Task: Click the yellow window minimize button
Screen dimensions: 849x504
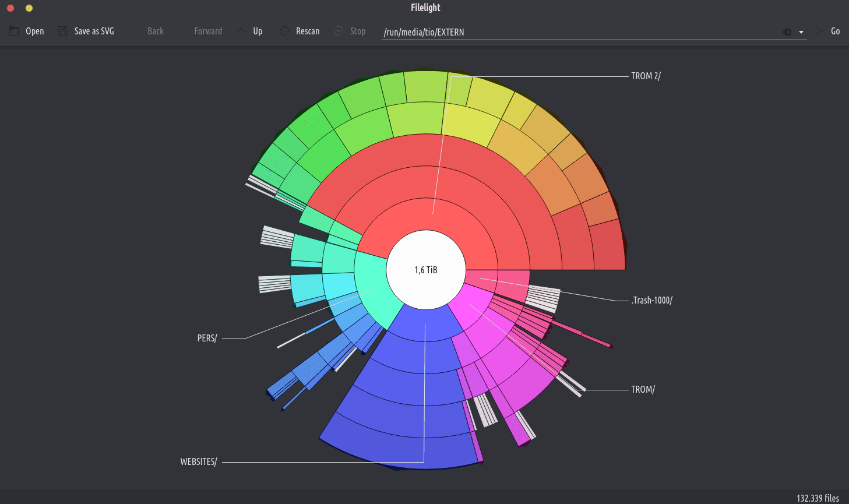Action: [x=29, y=8]
